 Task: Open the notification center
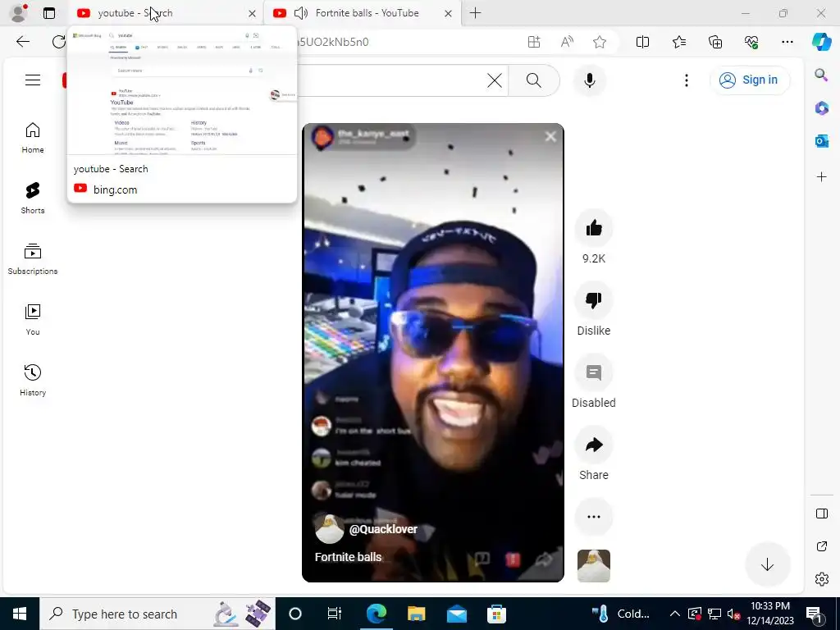point(814,614)
